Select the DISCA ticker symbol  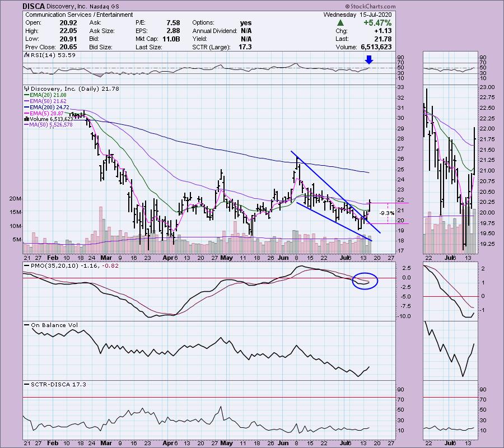[34, 6]
